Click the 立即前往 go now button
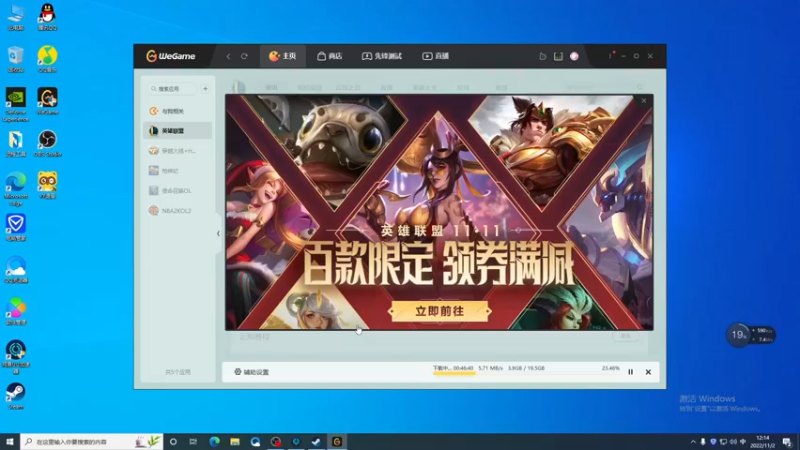Viewport: 800px width, 450px height. 439,311
